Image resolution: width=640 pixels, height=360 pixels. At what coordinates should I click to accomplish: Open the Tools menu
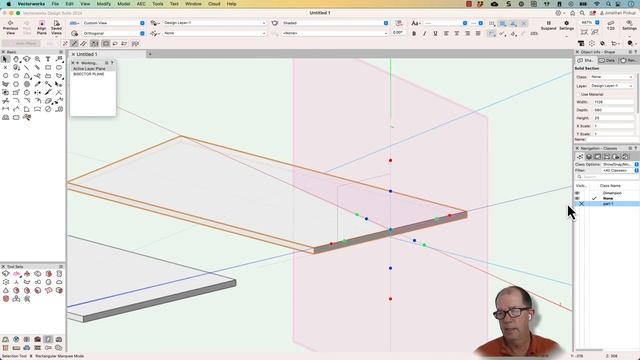tap(158, 4)
